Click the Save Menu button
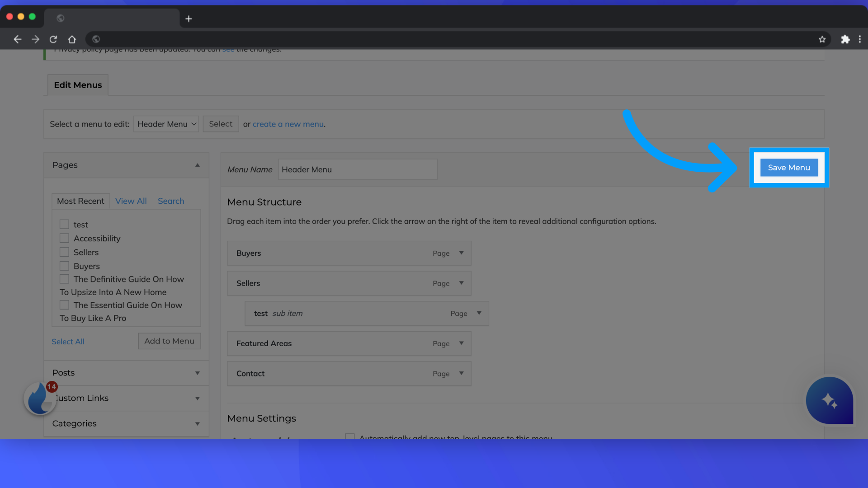 click(x=789, y=168)
